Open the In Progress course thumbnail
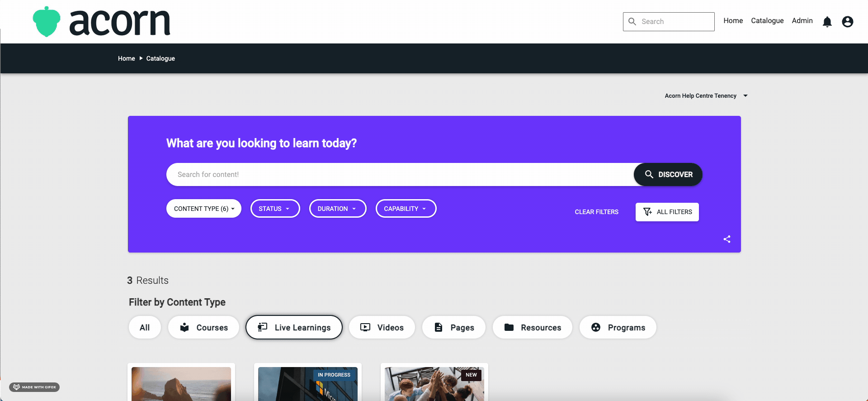This screenshot has height=401, width=868. click(x=308, y=384)
